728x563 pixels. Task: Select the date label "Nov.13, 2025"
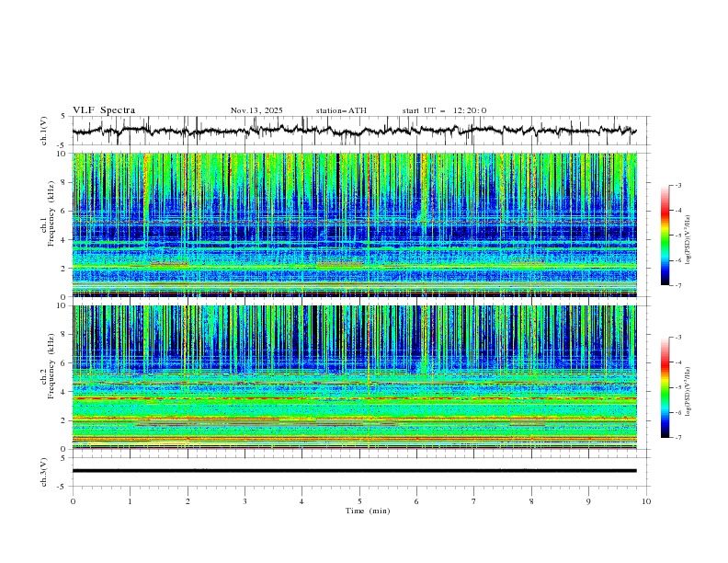(256, 110)
